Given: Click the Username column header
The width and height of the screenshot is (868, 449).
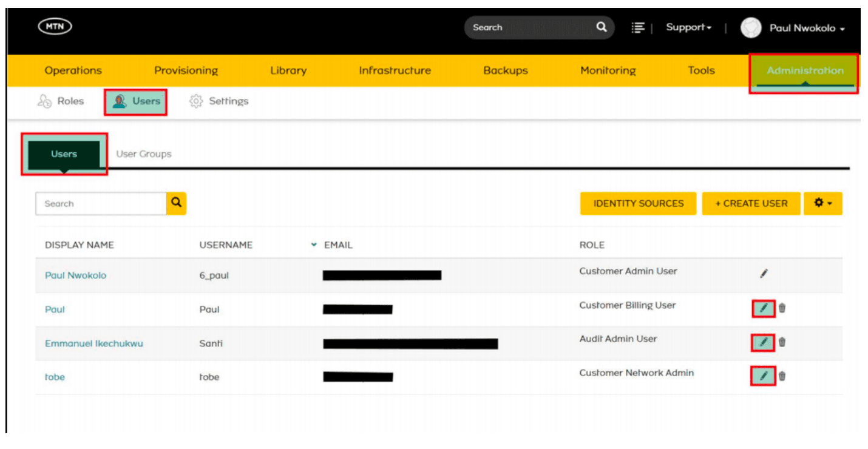Looking at the screenshot, I should tap(226, 245).
